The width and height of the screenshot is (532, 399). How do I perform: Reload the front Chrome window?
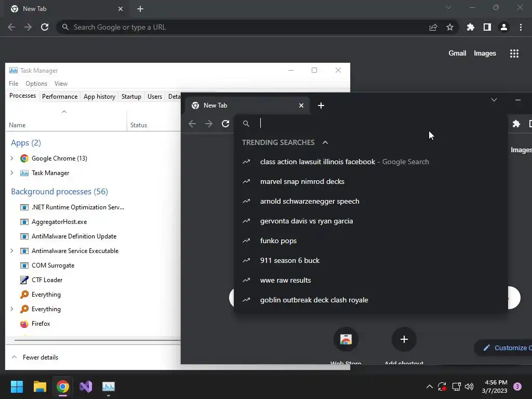click(225, 124)
